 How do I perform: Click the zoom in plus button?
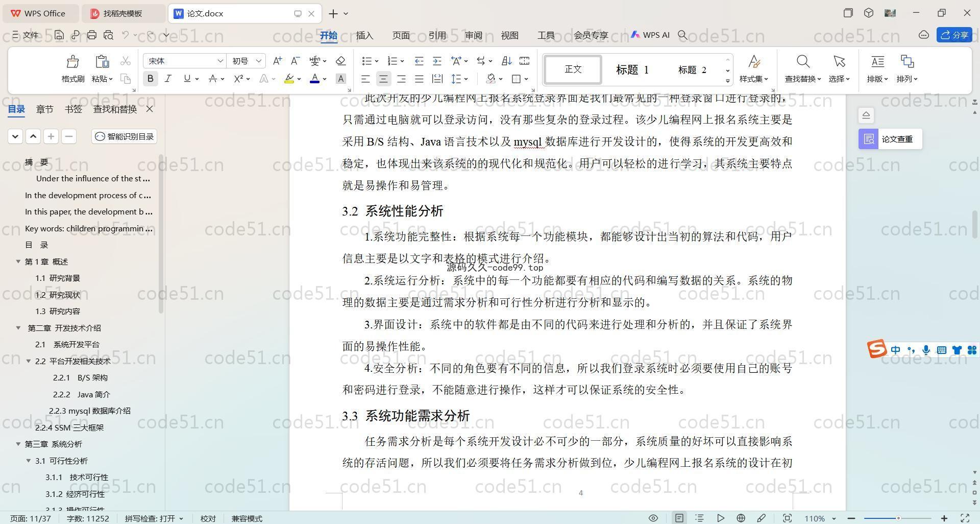pyautogui.click(x=944, y=518)
